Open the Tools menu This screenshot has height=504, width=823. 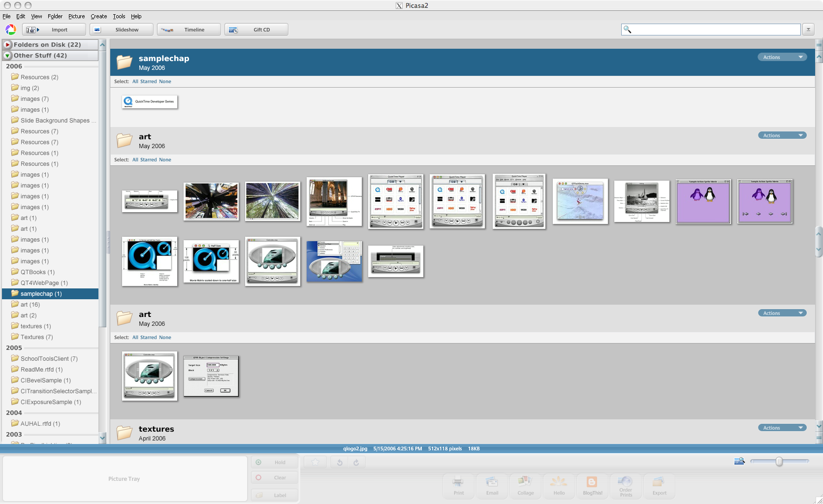pyautogui.click(x=119, y=16)
